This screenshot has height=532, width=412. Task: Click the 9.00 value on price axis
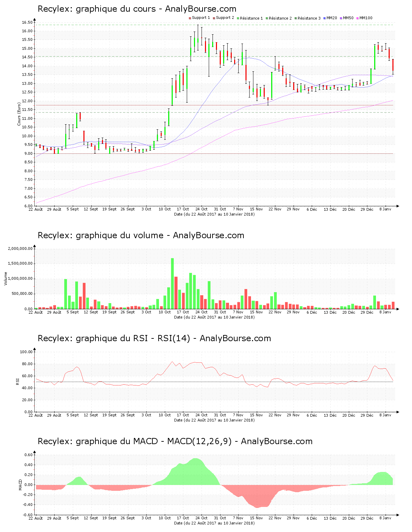[28, 153]
